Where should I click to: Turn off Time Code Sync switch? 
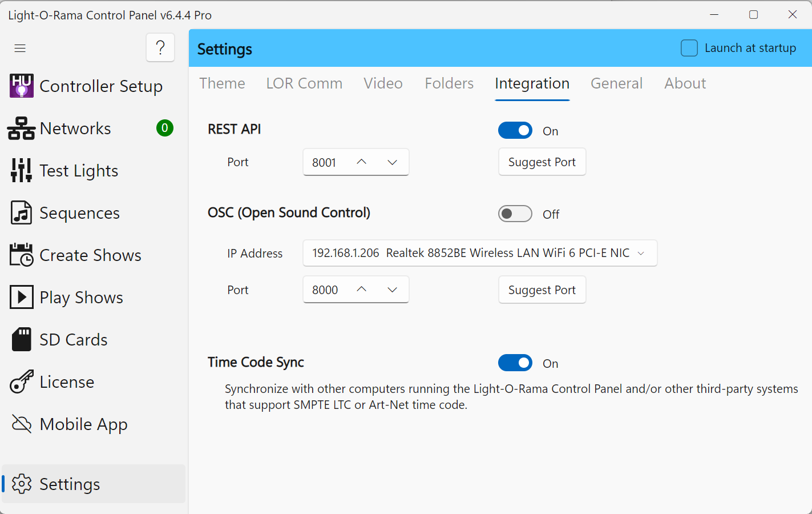pos(515,363)
